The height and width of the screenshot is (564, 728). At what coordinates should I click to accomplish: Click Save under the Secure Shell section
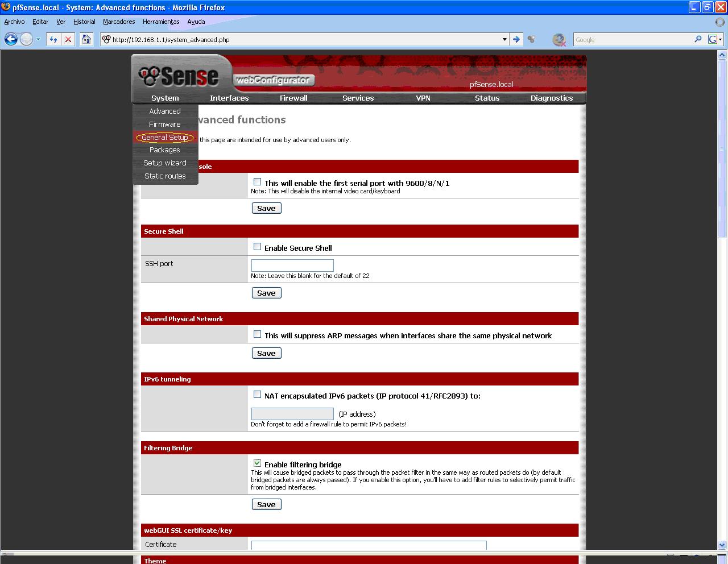pos(266,293)
